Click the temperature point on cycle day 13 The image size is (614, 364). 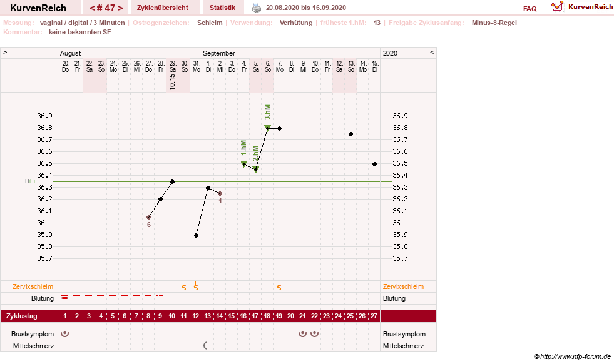point(208,188)
